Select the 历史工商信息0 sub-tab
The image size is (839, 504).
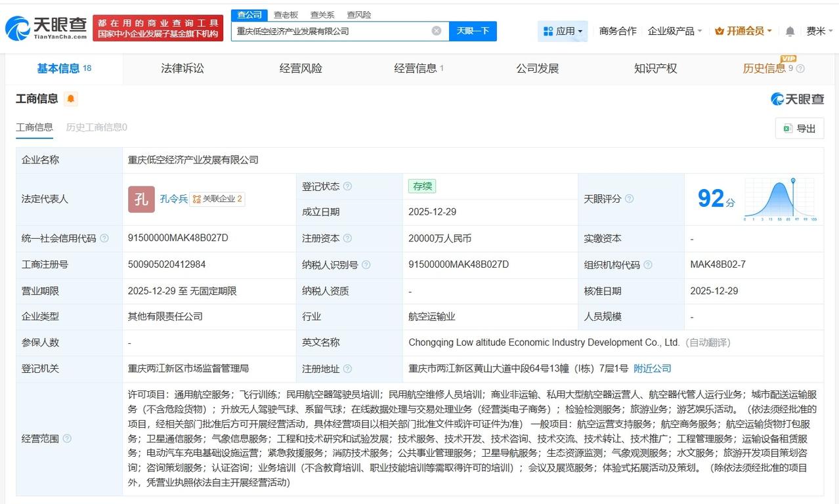tap(96, 129)
